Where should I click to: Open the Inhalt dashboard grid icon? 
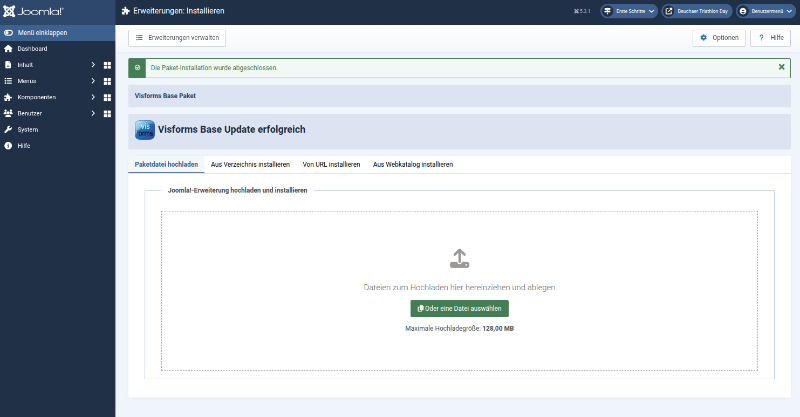pyautogui.click(x=107, y=65)
